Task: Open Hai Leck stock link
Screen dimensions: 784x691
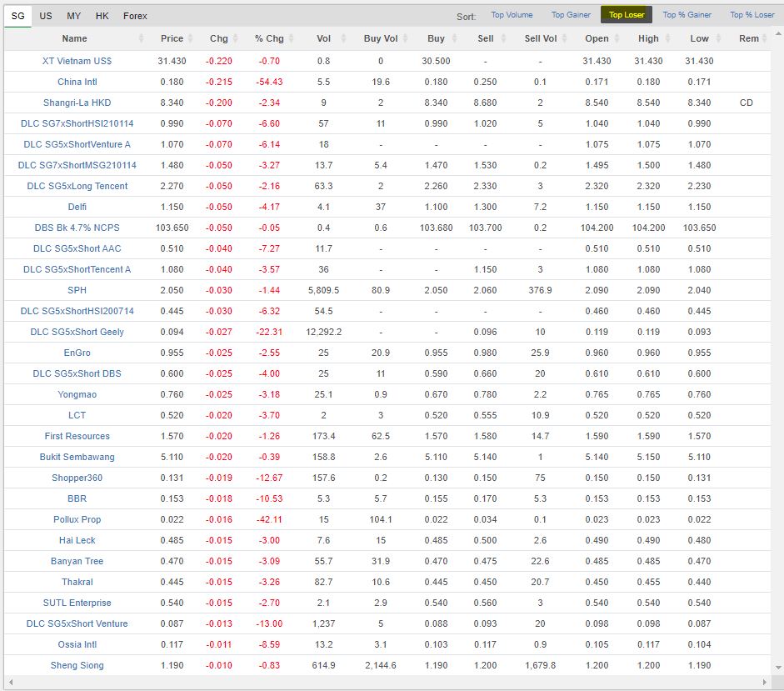Action: click(x=77, y=540)
